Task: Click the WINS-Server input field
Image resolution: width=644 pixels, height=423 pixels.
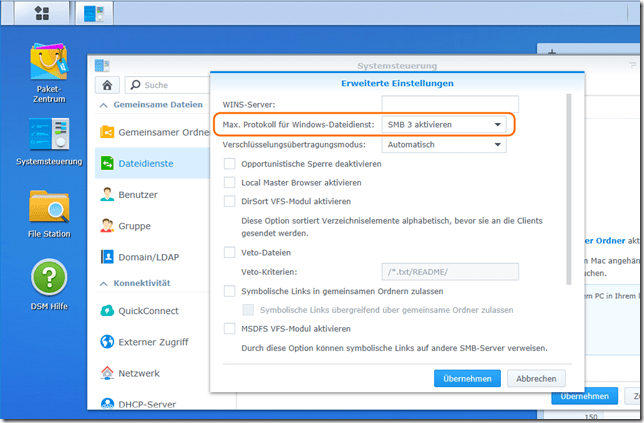Action: tap(443, 104)
